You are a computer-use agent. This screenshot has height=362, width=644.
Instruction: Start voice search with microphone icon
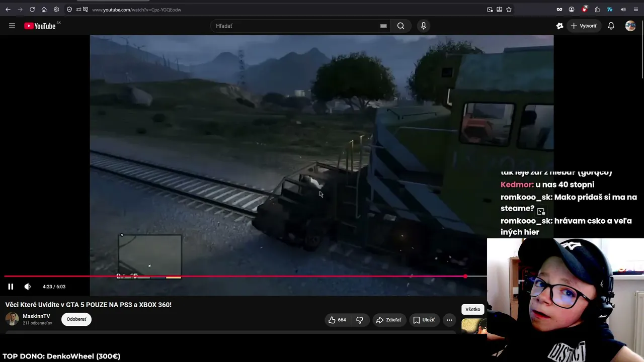pyautogui.click(x=424, y=26)
